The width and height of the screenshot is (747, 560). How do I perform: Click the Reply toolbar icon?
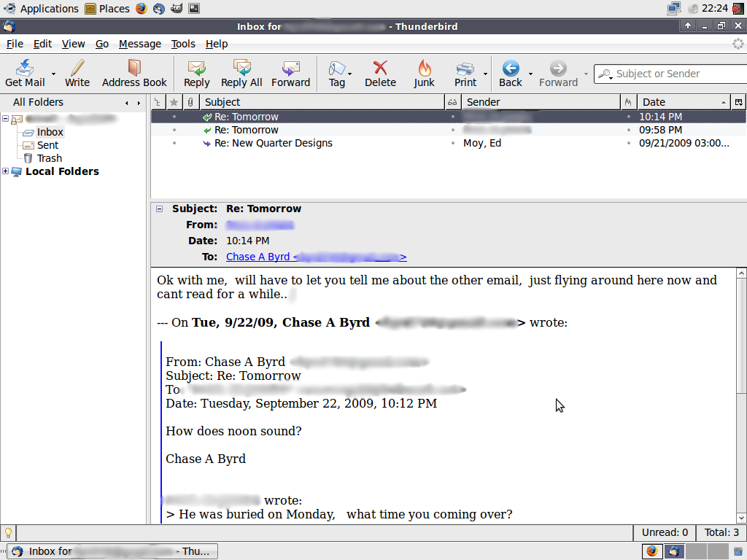(x=196, y=68)
